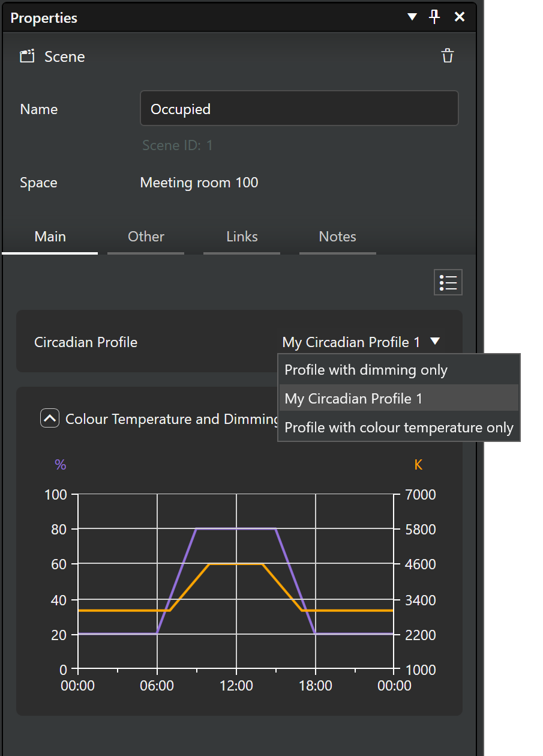Image resolution: width=543 pixels, height=756 pixels.
Task: Open the Notes tab
Action: (338, 237)
